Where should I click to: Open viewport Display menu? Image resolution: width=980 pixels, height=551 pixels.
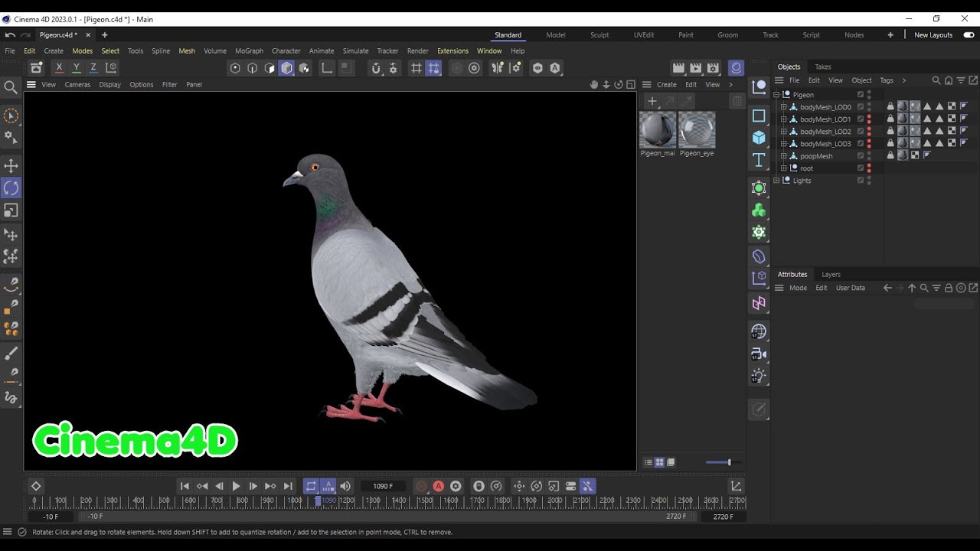109,85
